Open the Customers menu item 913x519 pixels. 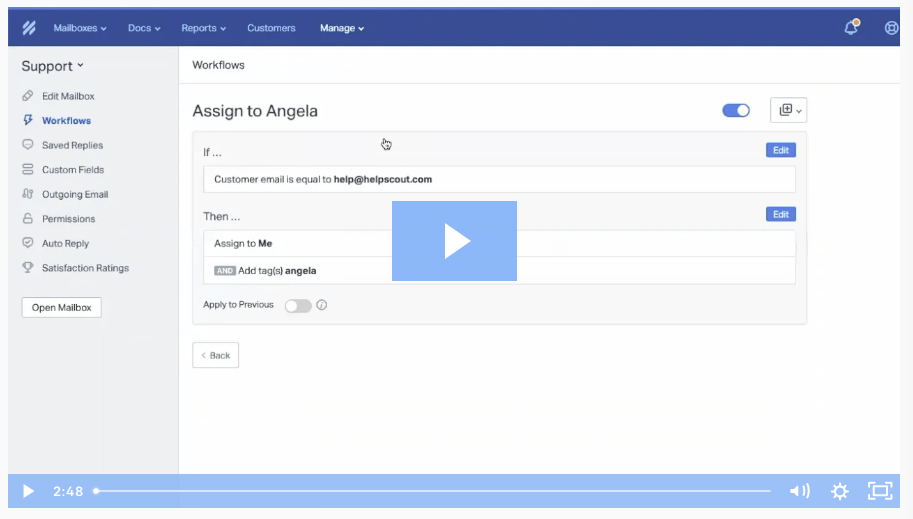[x=271, y=28]
